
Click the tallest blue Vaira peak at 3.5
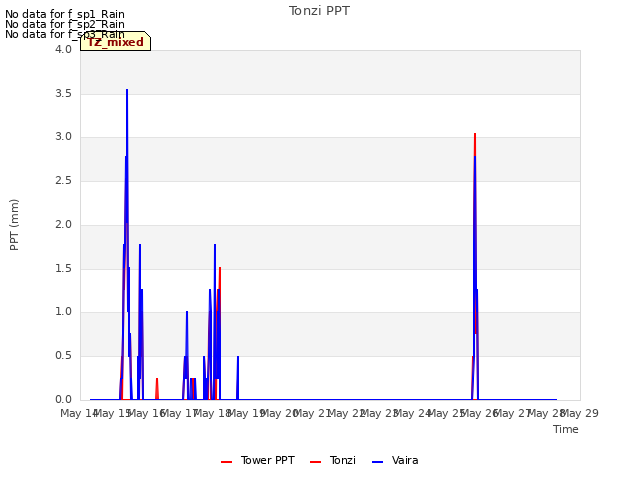[127, 90]
